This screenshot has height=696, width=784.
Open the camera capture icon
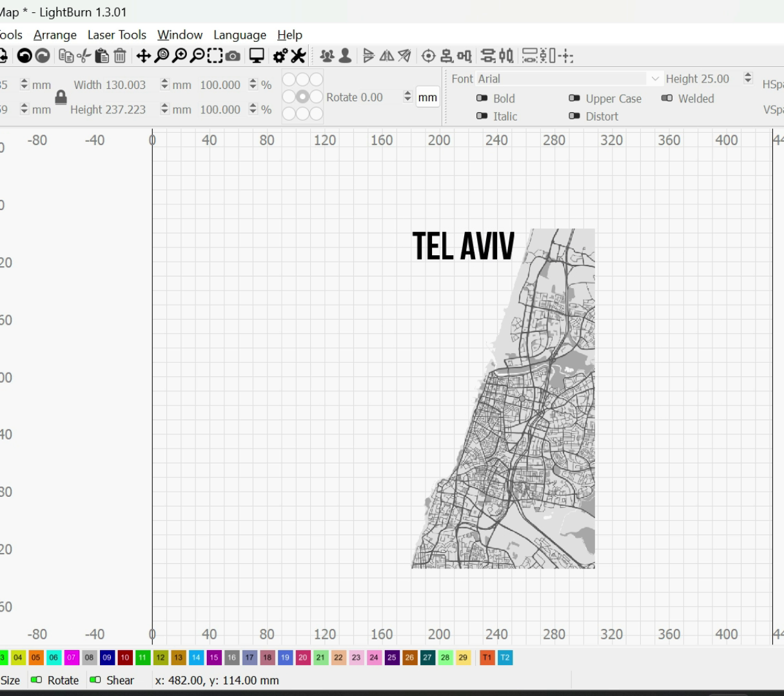click(x=233, y=56)
